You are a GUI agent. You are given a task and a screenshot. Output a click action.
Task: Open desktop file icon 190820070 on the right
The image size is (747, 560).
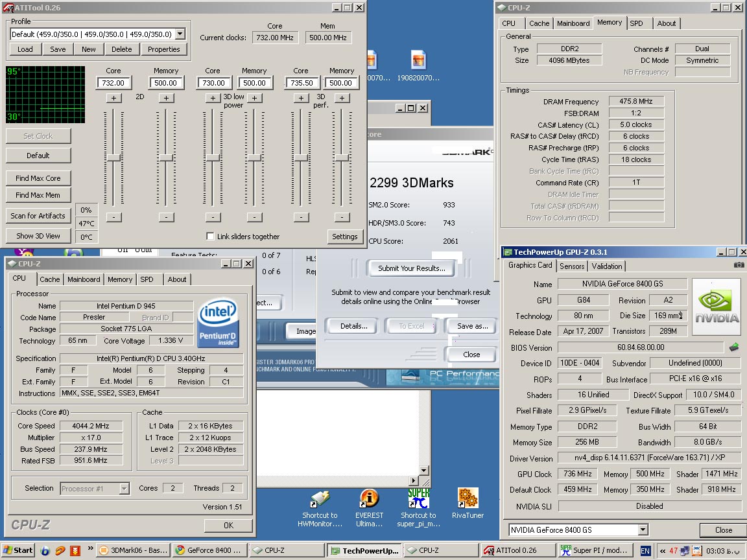[x=418, y=65]
